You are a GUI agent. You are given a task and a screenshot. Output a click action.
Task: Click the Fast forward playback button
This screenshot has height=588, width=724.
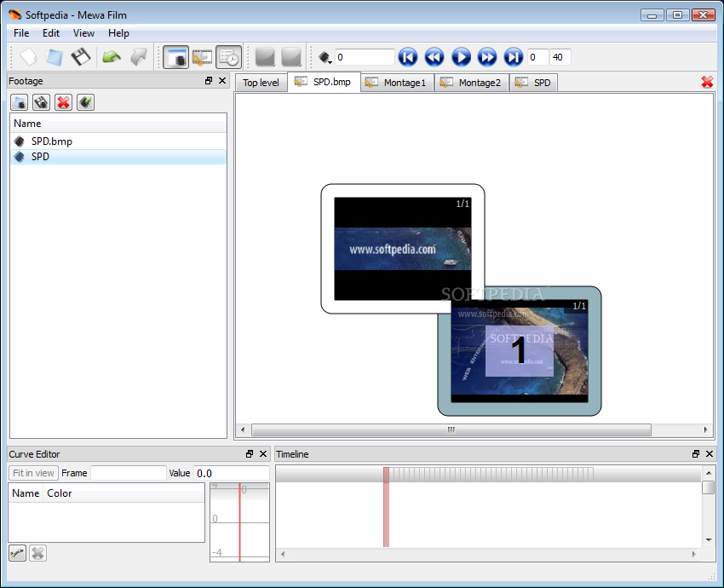(487, 57)
